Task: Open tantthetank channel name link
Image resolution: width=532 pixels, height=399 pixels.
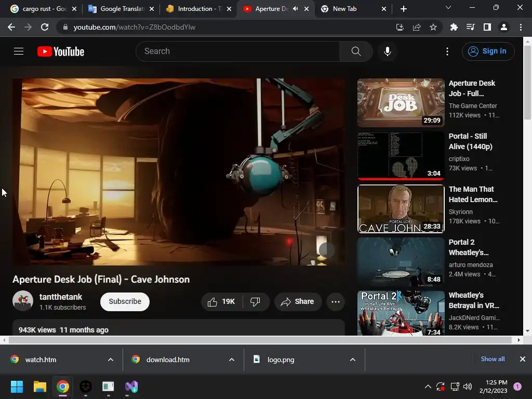Action: pyautogui.click(x=61, y=297)
